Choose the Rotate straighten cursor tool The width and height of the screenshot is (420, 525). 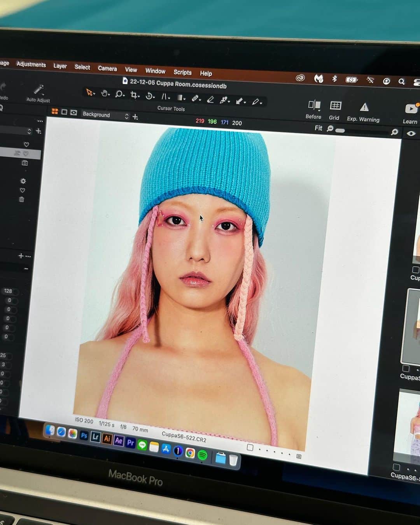coord(149,96)
